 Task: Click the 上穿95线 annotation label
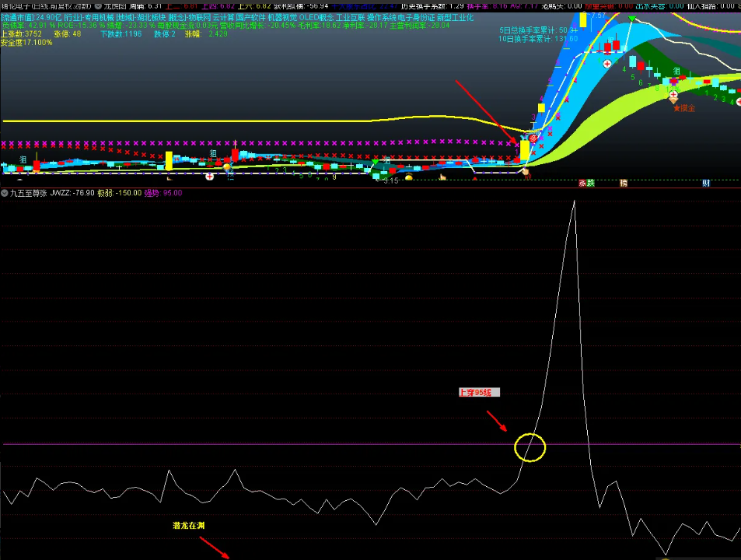[478, 393]
